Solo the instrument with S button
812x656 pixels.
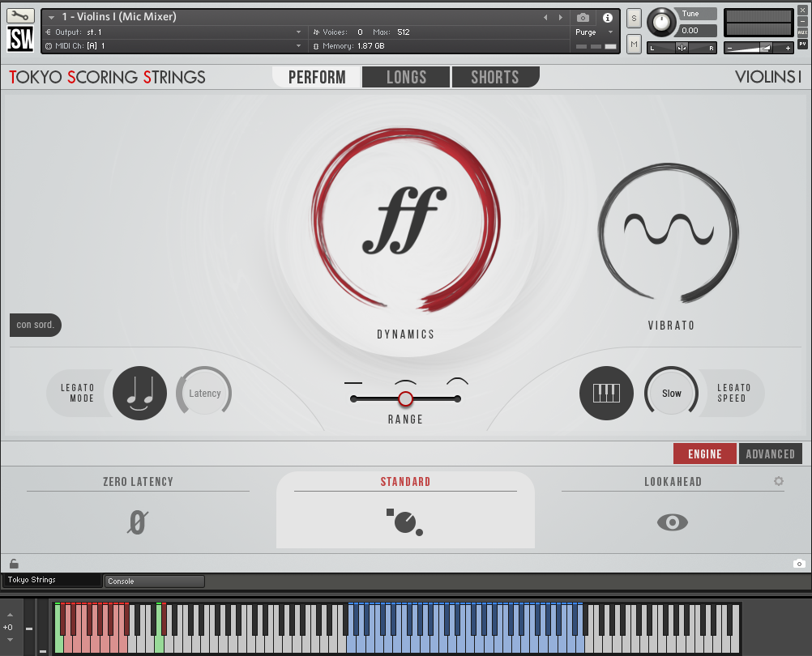coord(634,18)
